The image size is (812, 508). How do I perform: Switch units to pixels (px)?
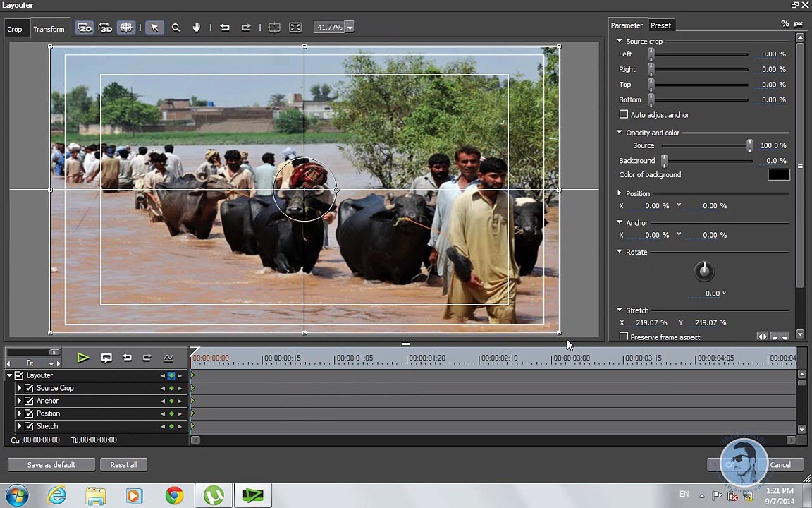click(799, 24)
